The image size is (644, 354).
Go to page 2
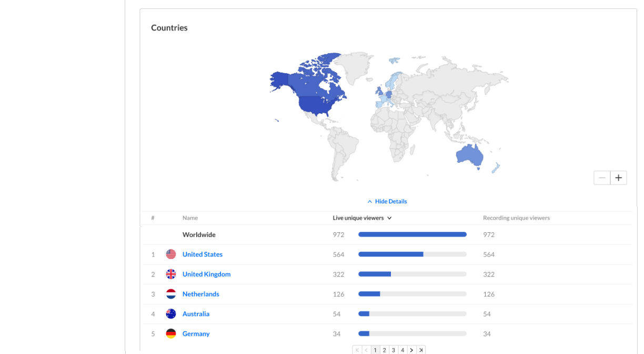tap(384, 350)
